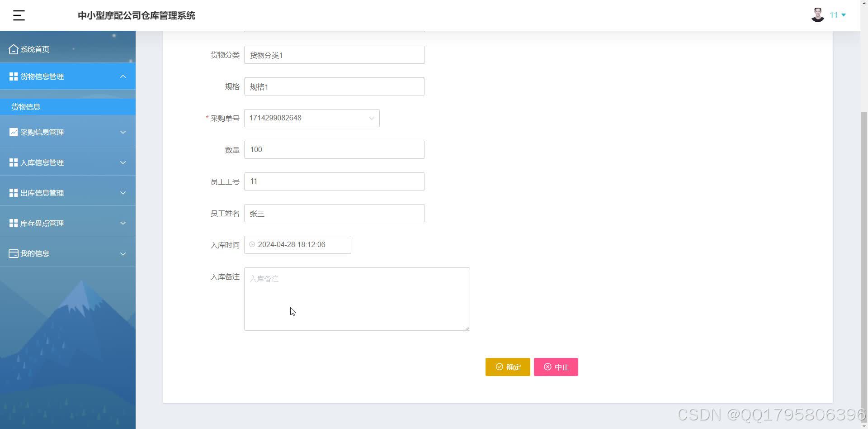Open 我的信息 menu
The image size is (868, 429).
pos(68,253)
